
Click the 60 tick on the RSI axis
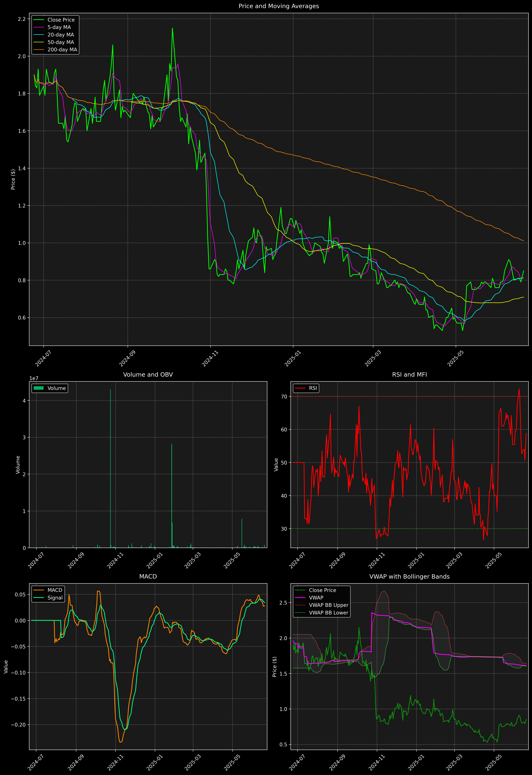(x=284, y=429)
